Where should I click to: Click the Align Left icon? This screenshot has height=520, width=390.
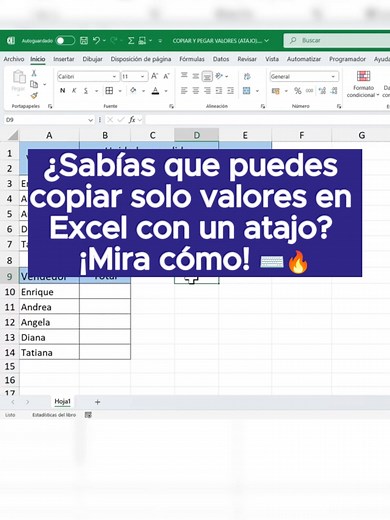point(184,91)
